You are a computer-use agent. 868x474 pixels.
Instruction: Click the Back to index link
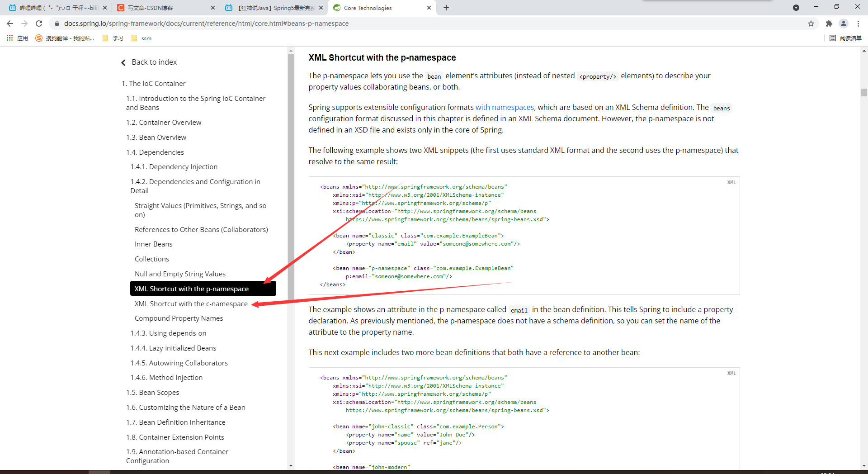pyautogui.click(x=149, y=62)
